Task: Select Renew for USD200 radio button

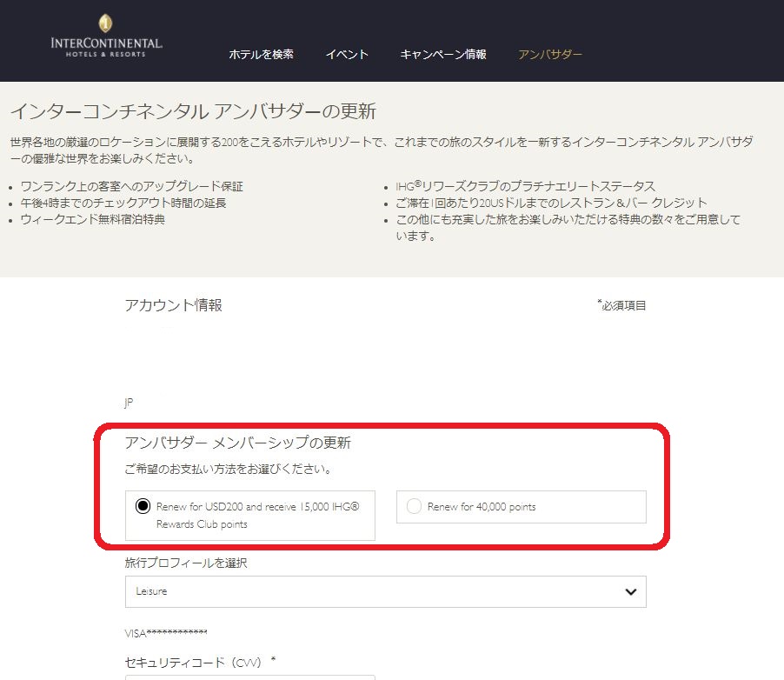Action: [x=143, y=506]
